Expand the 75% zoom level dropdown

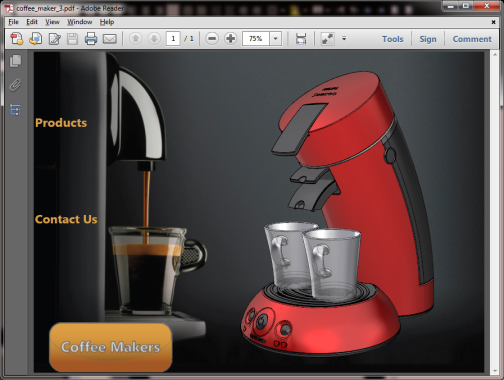coord(275,39)
